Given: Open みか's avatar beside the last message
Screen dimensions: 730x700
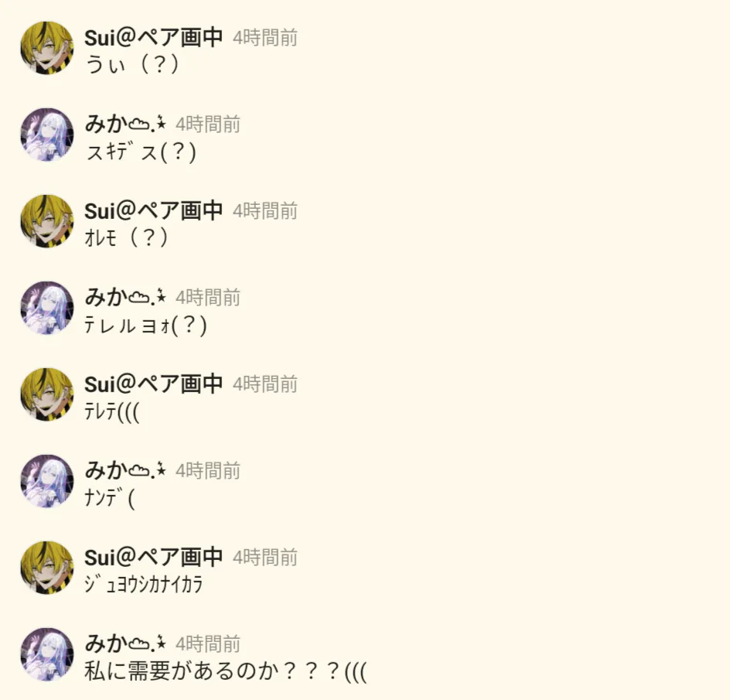Looking at the screenshot, I should click(x=47, y=654).
